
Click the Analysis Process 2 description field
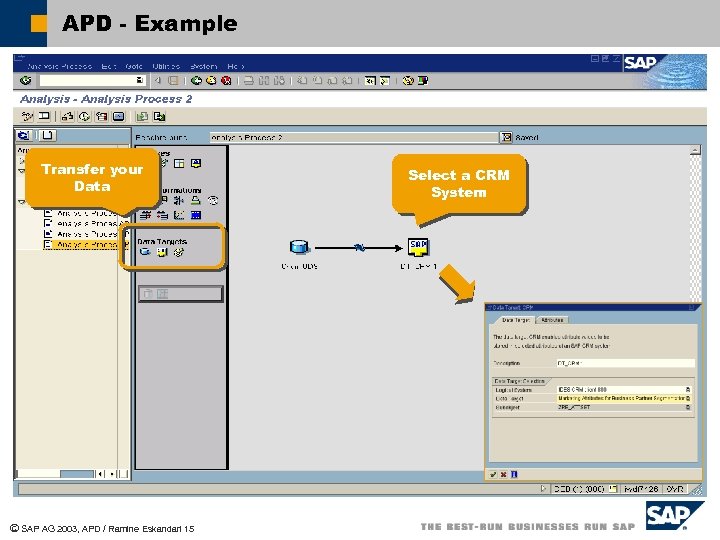354,137
